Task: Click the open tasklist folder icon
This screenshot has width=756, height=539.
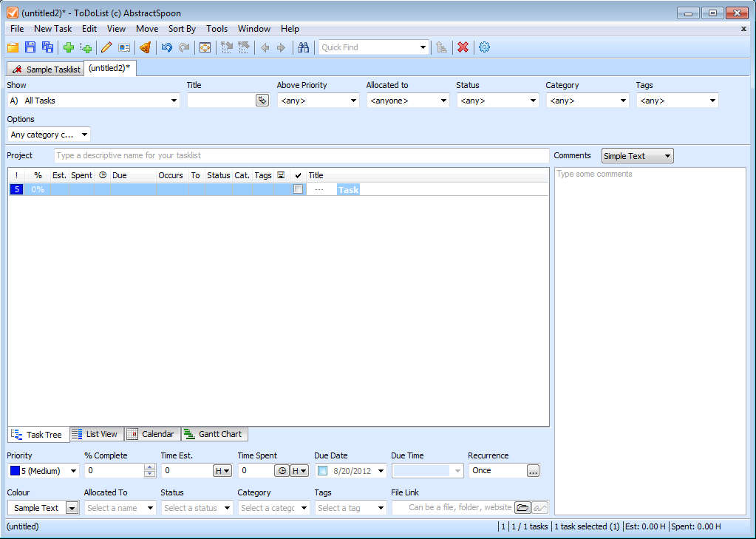Action: point(13,47)
